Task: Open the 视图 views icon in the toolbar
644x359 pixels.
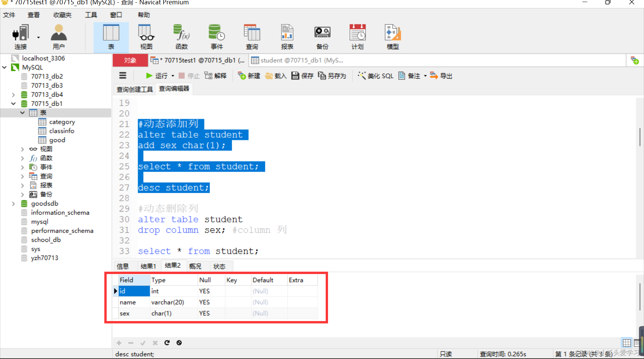Action: coord(146,37)
